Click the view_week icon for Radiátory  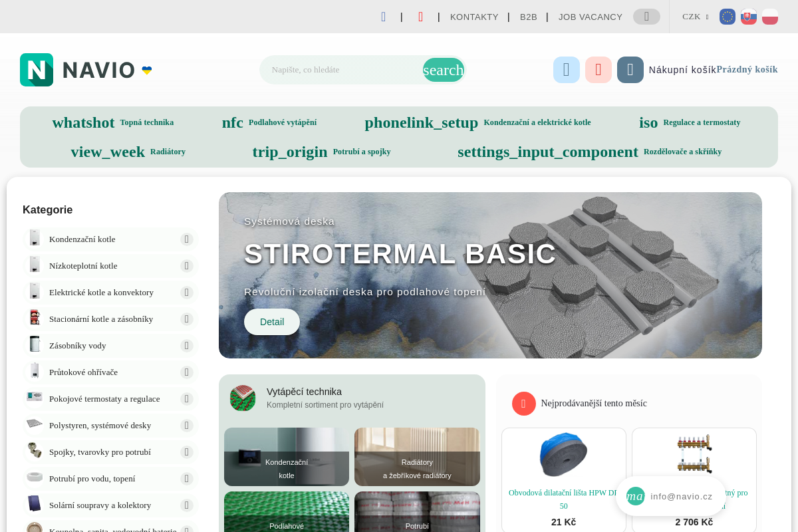click(x=108, y=152)
